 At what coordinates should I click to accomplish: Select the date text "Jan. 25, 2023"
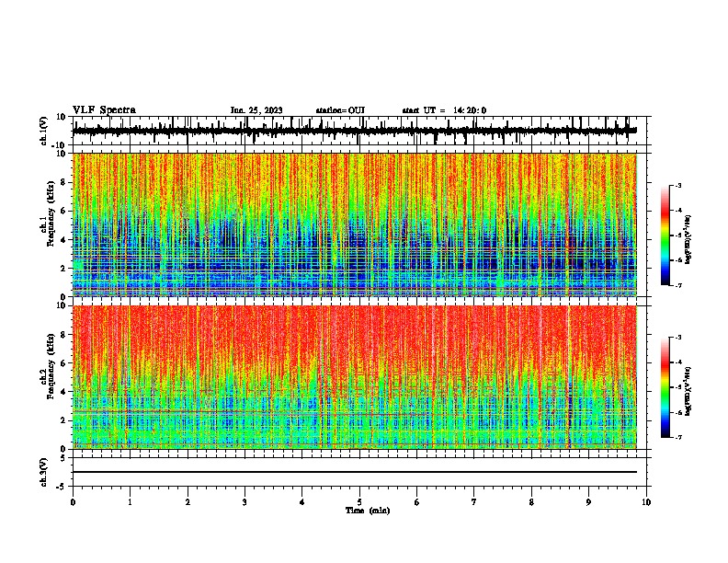tap(256, 110)
